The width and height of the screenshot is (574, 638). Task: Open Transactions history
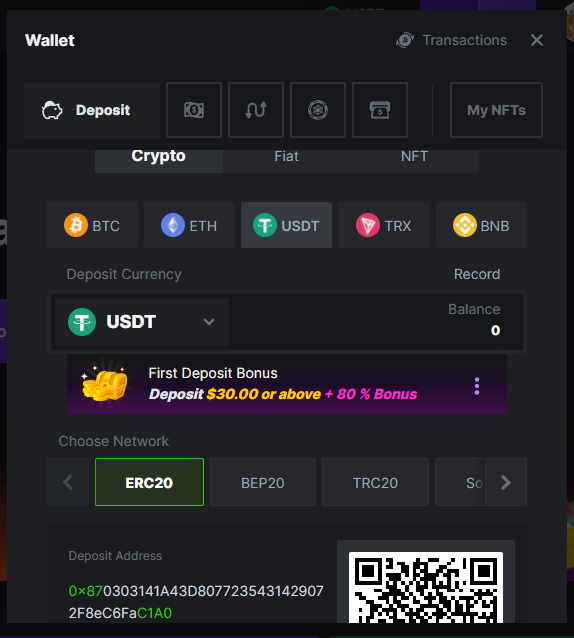(x=452, y=40)
